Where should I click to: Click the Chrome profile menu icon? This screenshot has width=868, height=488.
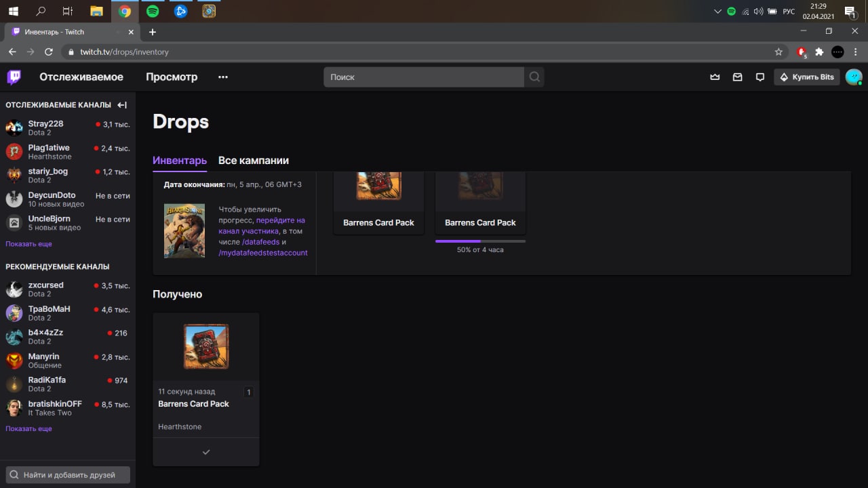(x=837, y=52)
